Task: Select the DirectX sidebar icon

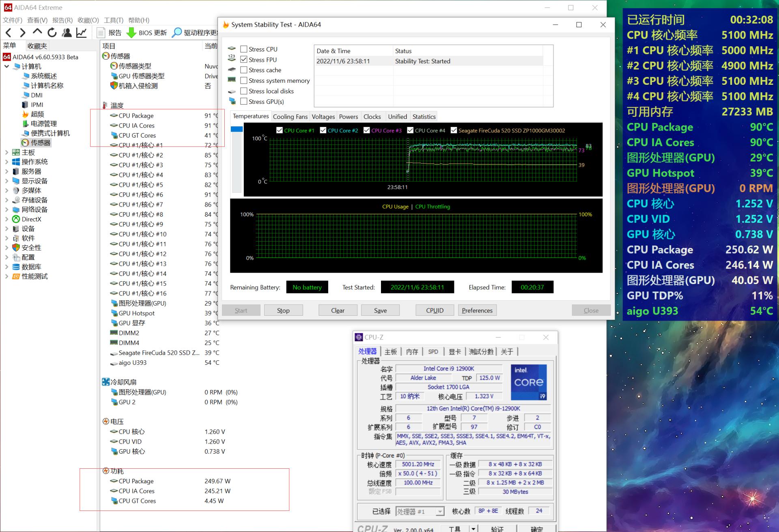Action: (x=30, y=219)
